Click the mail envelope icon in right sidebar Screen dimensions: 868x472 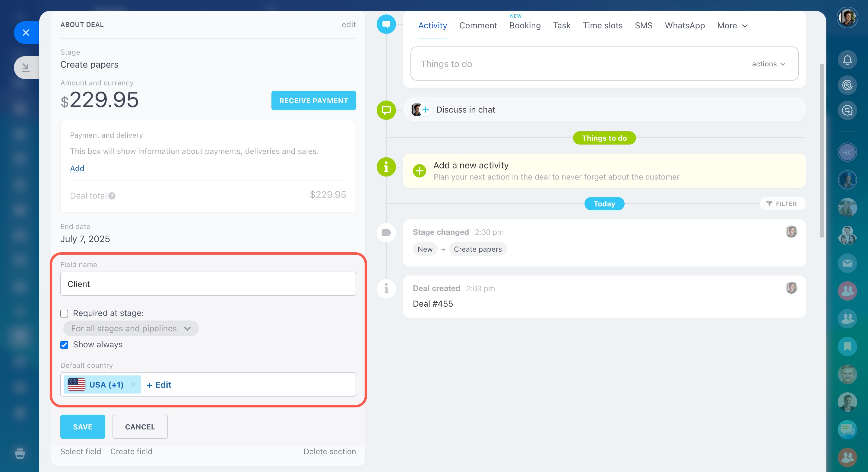pyautogui.click(x=847, y=263)
